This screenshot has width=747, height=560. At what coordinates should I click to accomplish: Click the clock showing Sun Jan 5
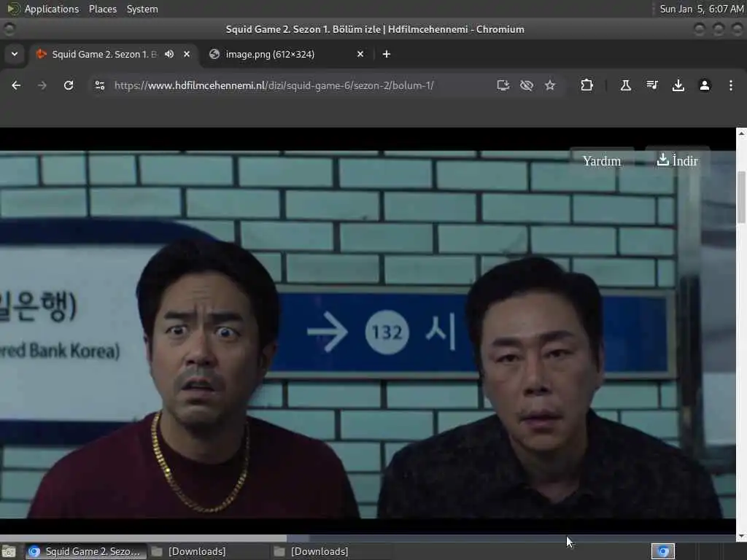point(701,9)
